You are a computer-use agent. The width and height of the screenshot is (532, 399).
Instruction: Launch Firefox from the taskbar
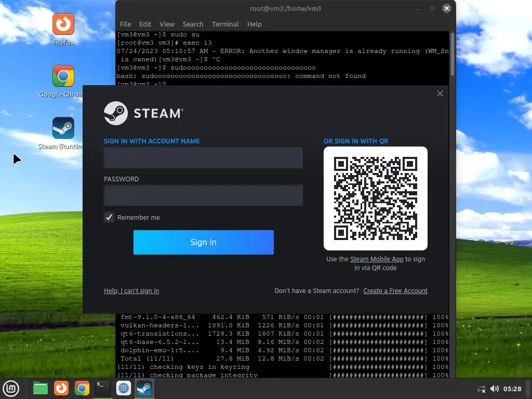coord(61,389)
